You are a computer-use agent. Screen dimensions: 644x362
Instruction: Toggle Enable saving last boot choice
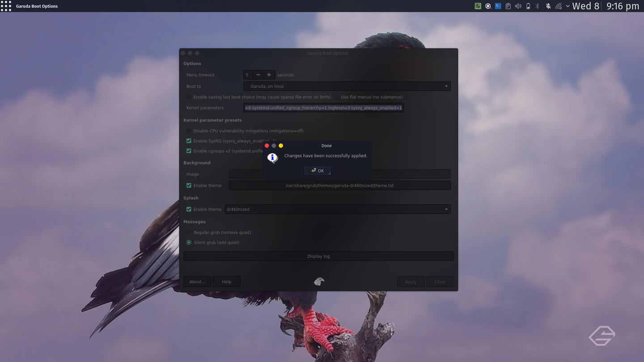pyautogui.click(x=189, y=97)
